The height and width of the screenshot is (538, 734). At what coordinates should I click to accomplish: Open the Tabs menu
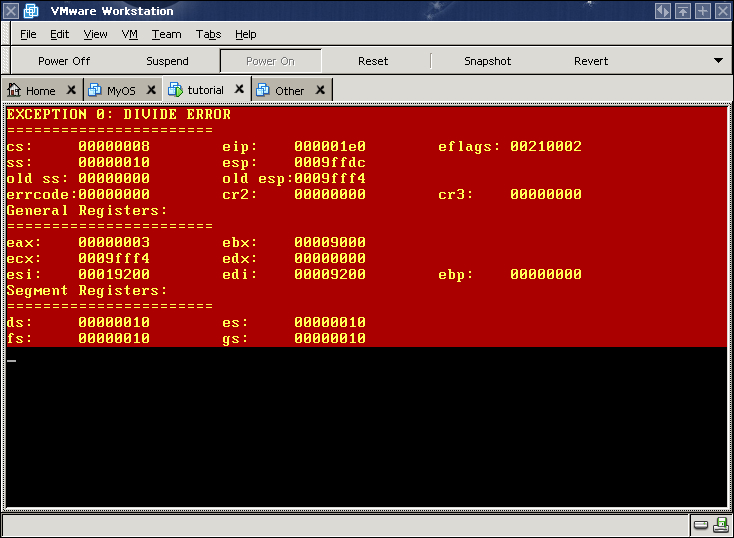pos(208,34)
